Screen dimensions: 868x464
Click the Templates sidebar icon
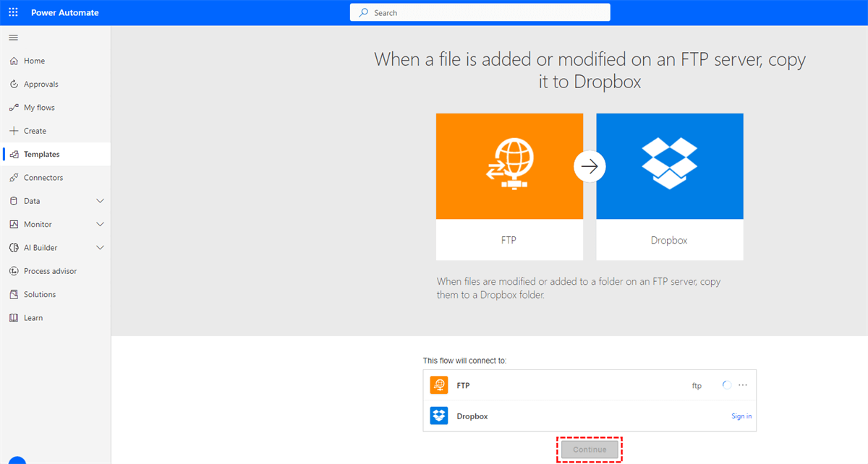(14, 154)
